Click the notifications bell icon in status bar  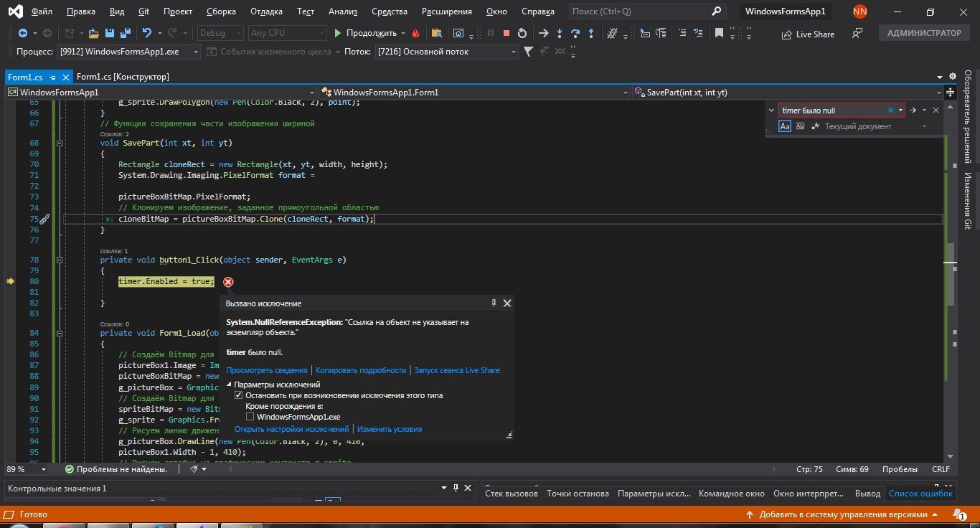958,514
